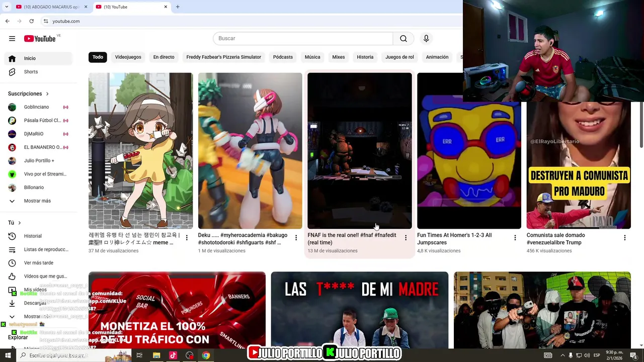Filter by Videojuegos chip

pyautogui.click(x=128, y=57)
